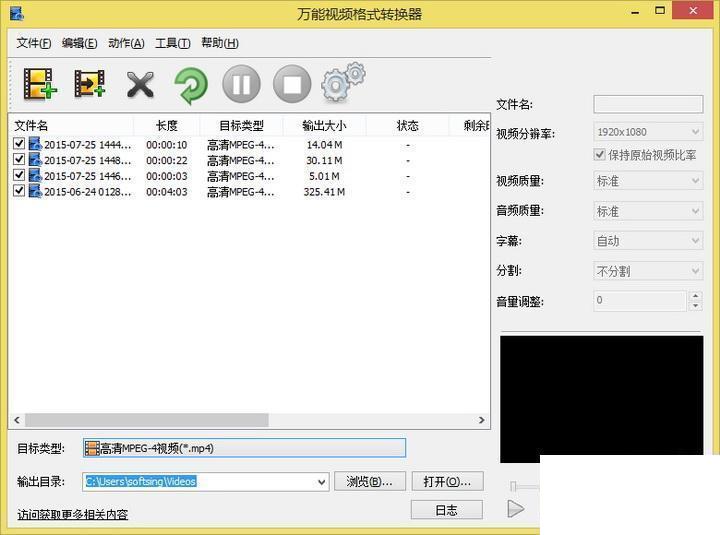
Task: Open the 字幕 自动 dropdown
Action: point(648,241)
